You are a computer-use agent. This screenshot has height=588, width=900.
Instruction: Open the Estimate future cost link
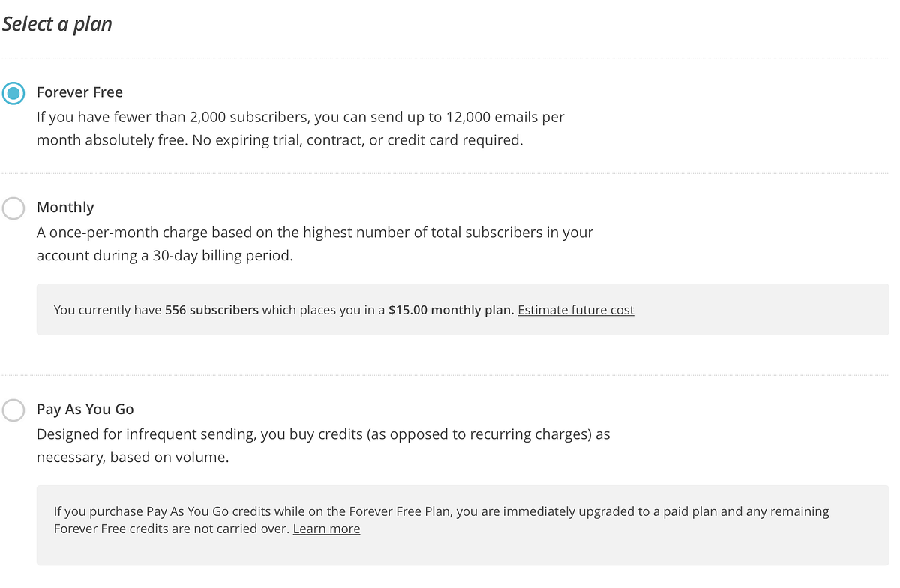click(575, 310)
